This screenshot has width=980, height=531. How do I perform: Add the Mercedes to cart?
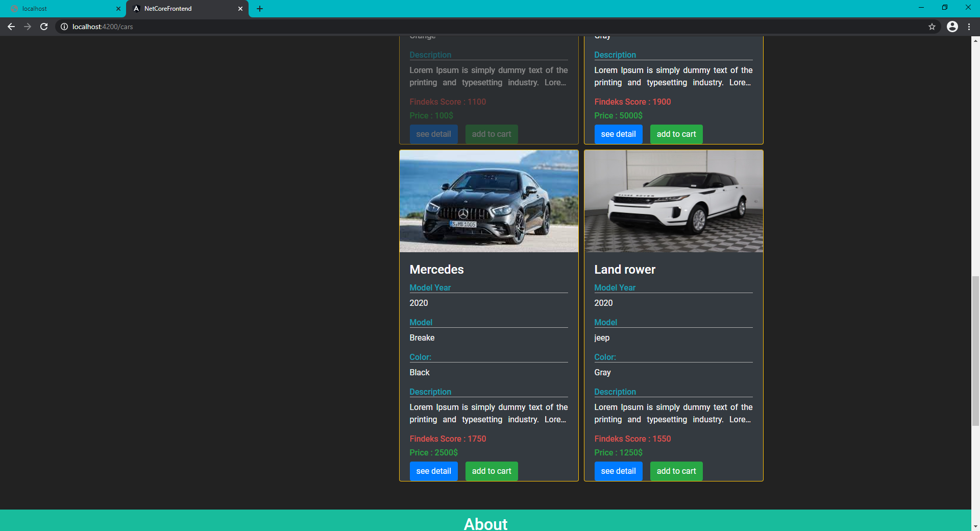point(492,471)
